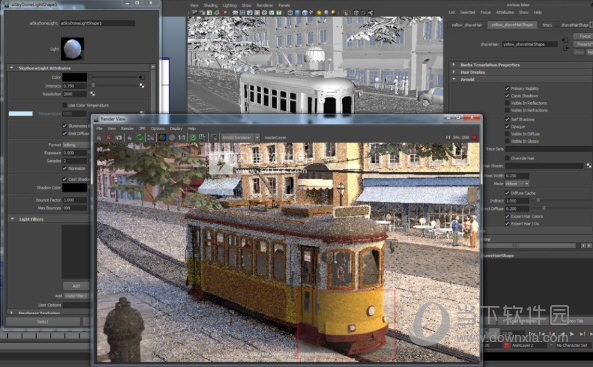
Task: Click the input connection arrow beside shaveHair field
Action: (x=565, y=40)
